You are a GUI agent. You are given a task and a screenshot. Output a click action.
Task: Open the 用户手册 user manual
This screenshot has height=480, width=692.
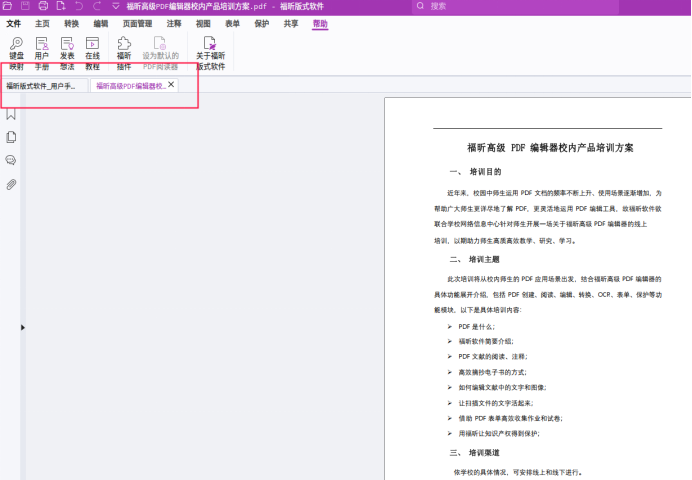point(42,53)
